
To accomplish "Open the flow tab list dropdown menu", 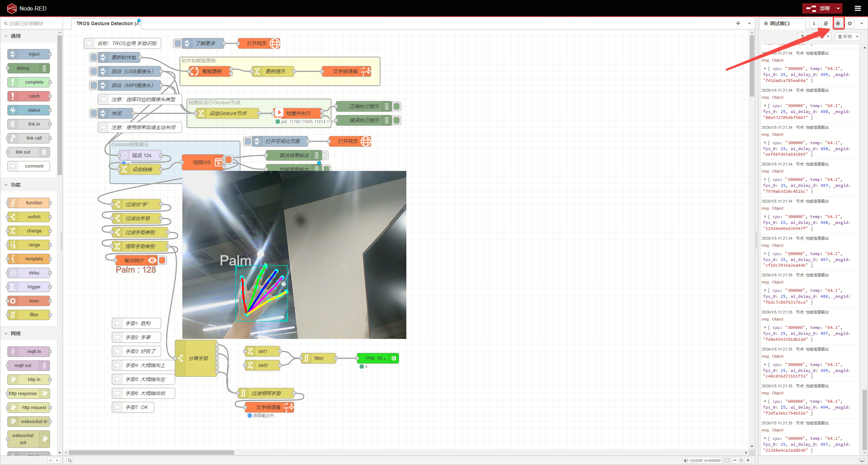I will pyautogui.click(x=749, y=23).
